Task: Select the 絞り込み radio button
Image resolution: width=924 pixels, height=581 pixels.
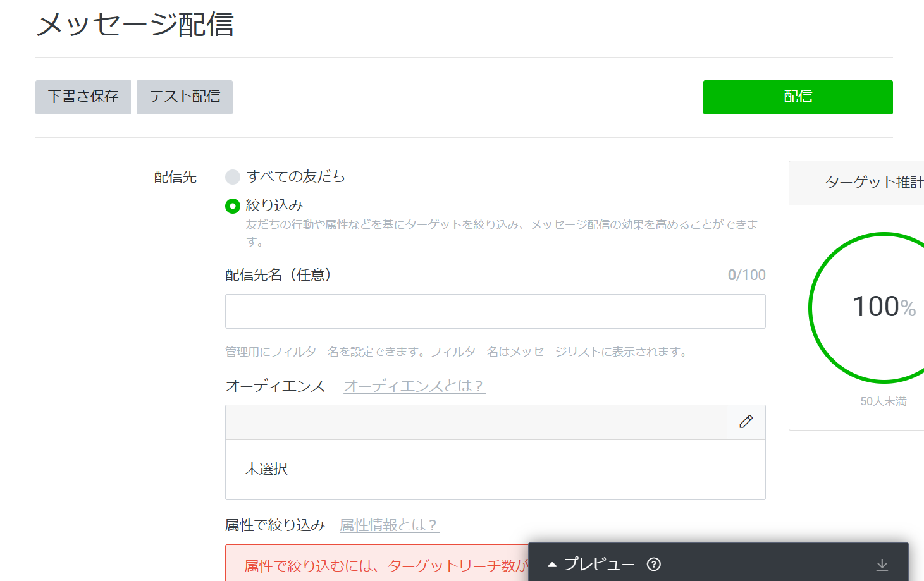Action: 233,205
